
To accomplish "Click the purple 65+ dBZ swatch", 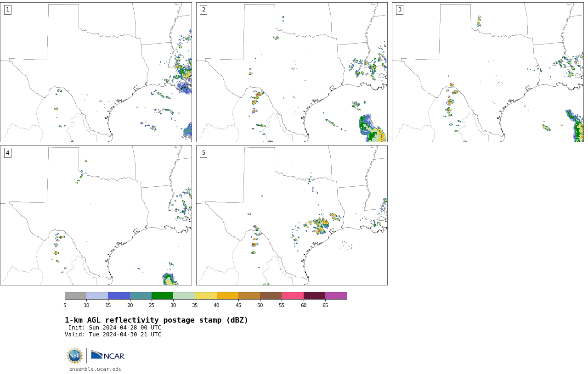I will 336,296.
